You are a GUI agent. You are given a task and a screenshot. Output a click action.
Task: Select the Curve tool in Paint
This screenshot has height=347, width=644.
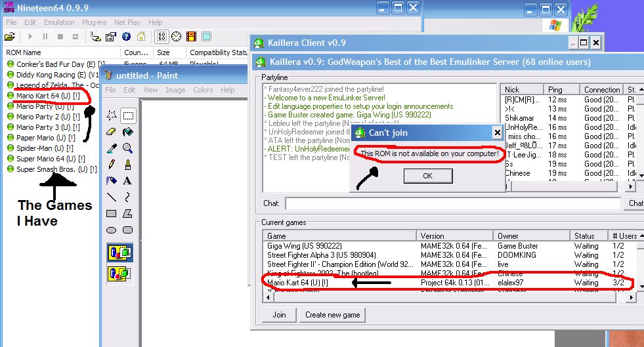coord(128,197)
